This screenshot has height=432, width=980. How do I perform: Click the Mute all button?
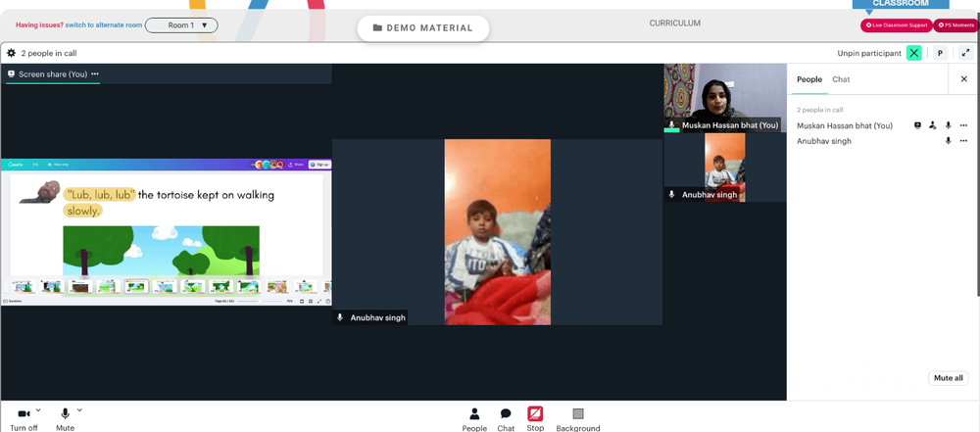tap(948, 378)
